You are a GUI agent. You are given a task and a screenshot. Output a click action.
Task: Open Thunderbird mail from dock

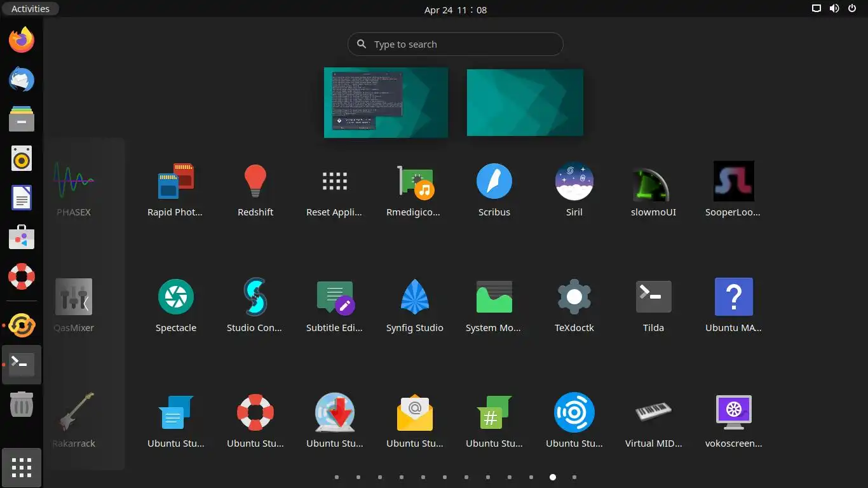point(22,80)
